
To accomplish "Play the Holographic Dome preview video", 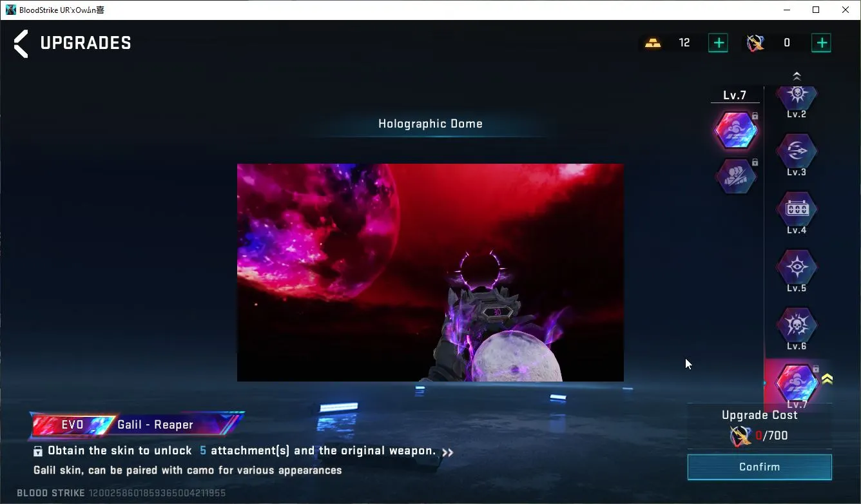I will (430, 273).
